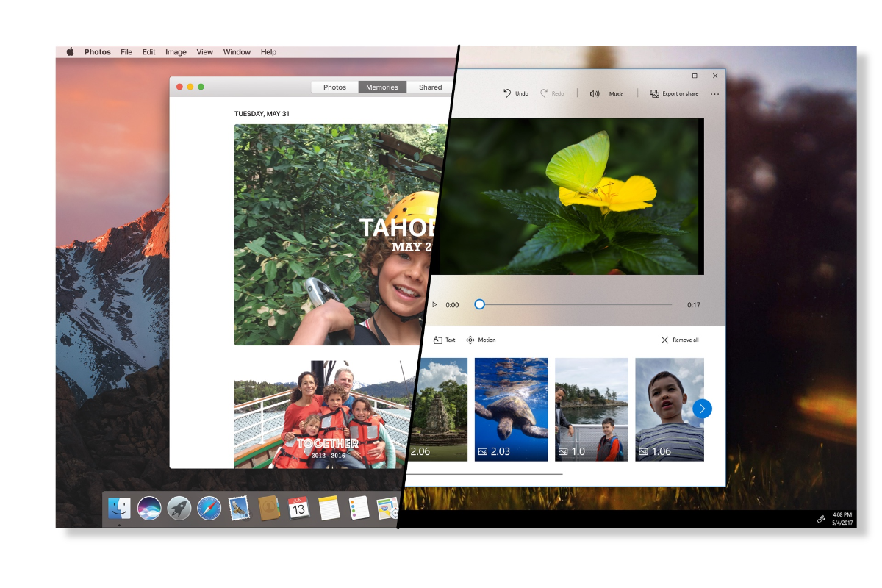Image resolution: width=882 pixels, height=588 pixels.
Task: Click Remove all to clear clips
Action: pos(679,340)
